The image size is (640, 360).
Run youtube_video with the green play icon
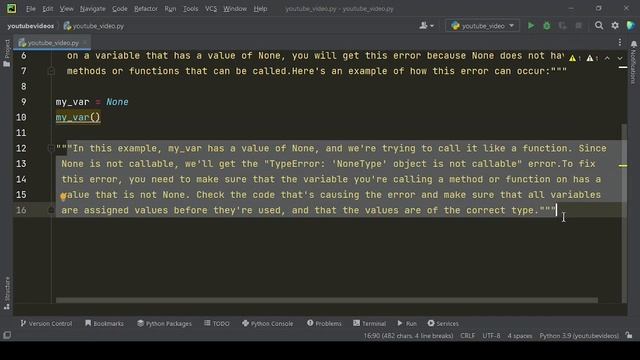coord(531,26)
